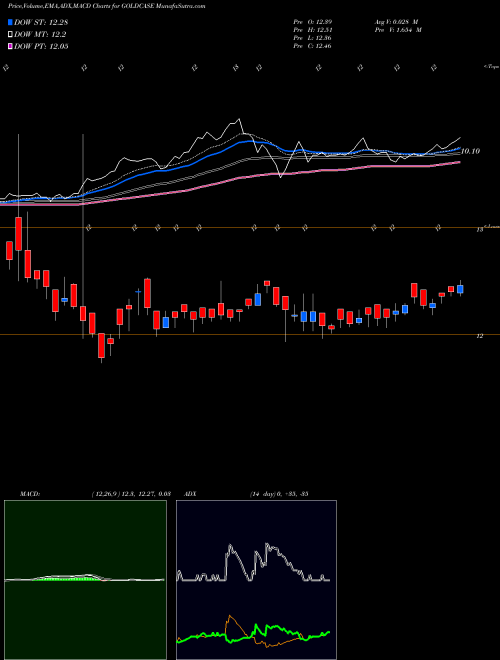Click the last blue candlestick on the price chart
Viewport: 500px width, 660px height.
[x=460, y=289]
